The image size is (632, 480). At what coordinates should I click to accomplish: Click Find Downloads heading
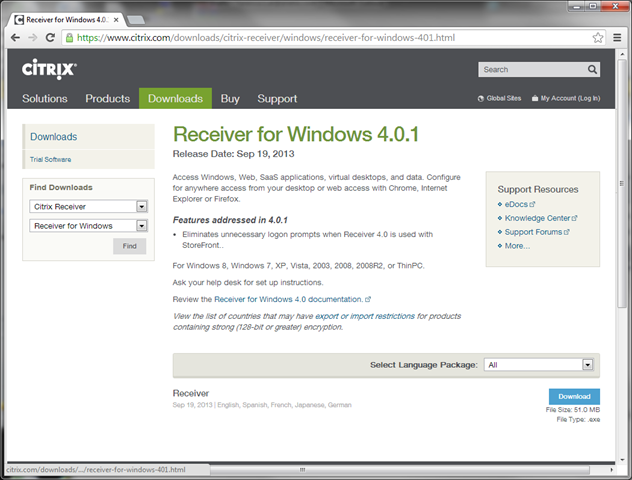tap(61, 187)
